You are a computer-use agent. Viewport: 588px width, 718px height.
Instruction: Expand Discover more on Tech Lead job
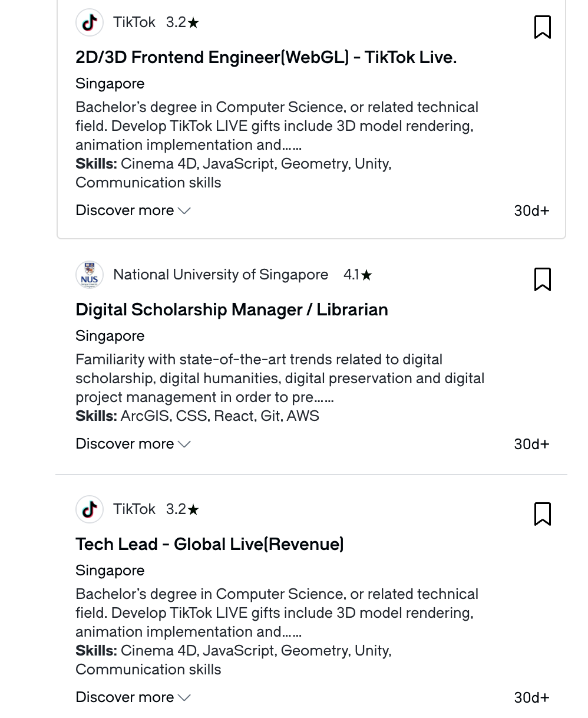pos(133,697)
